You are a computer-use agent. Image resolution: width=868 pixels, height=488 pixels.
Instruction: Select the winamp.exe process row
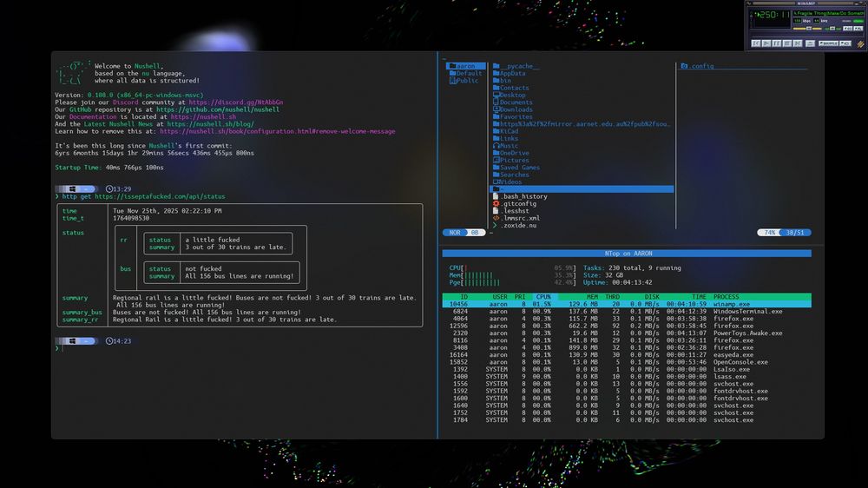pyautogui.click(x=627, y=304)
